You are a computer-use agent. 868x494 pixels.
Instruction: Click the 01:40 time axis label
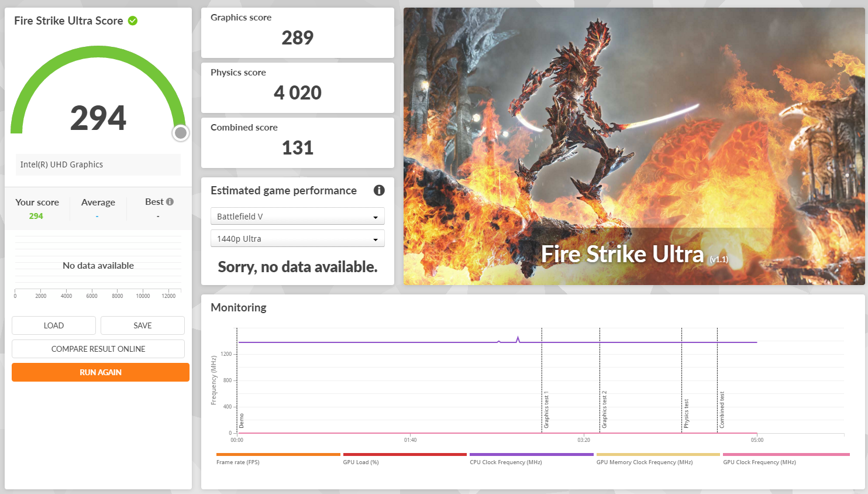(410, 440)
